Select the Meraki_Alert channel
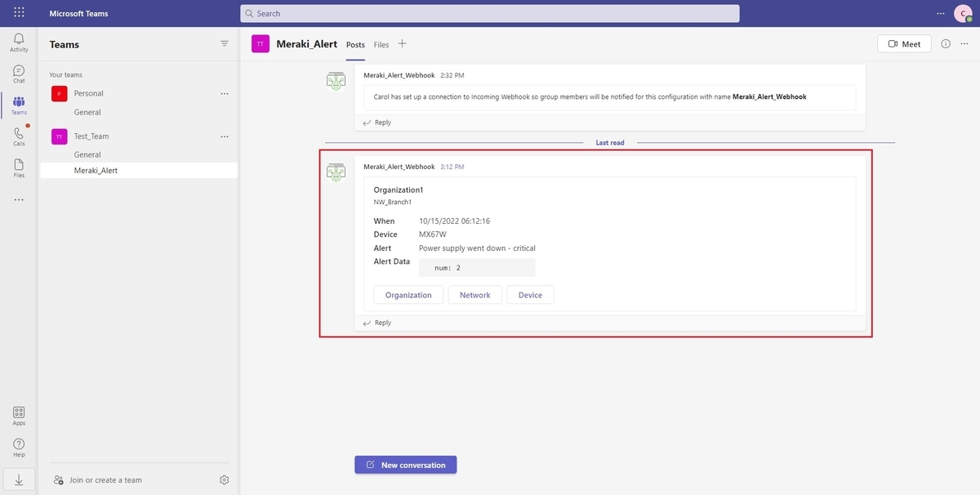The width and height of the screenshot is (980, 495). (x=139, y=171)
